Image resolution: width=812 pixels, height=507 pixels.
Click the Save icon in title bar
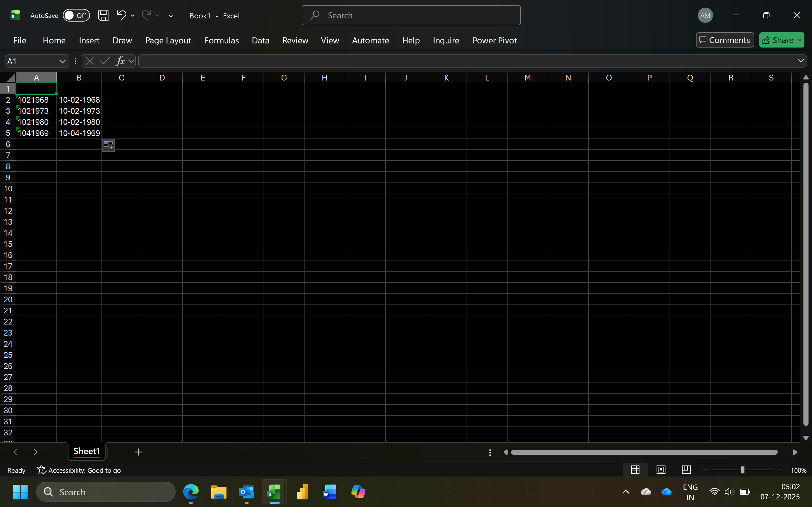pos(103,16)
